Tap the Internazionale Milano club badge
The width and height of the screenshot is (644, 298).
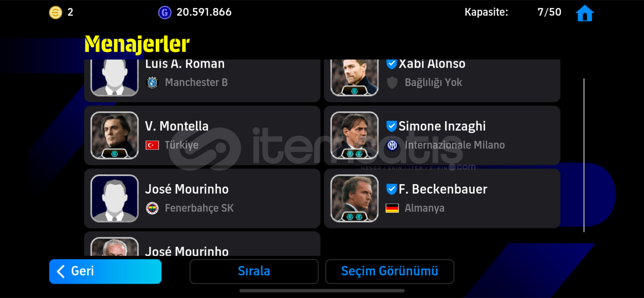[392, 145]
